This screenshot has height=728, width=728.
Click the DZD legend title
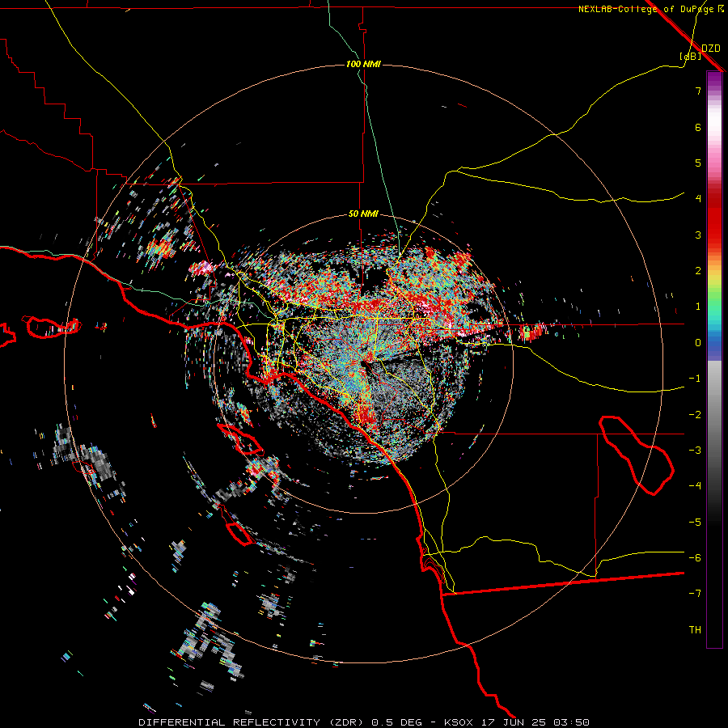711,49
